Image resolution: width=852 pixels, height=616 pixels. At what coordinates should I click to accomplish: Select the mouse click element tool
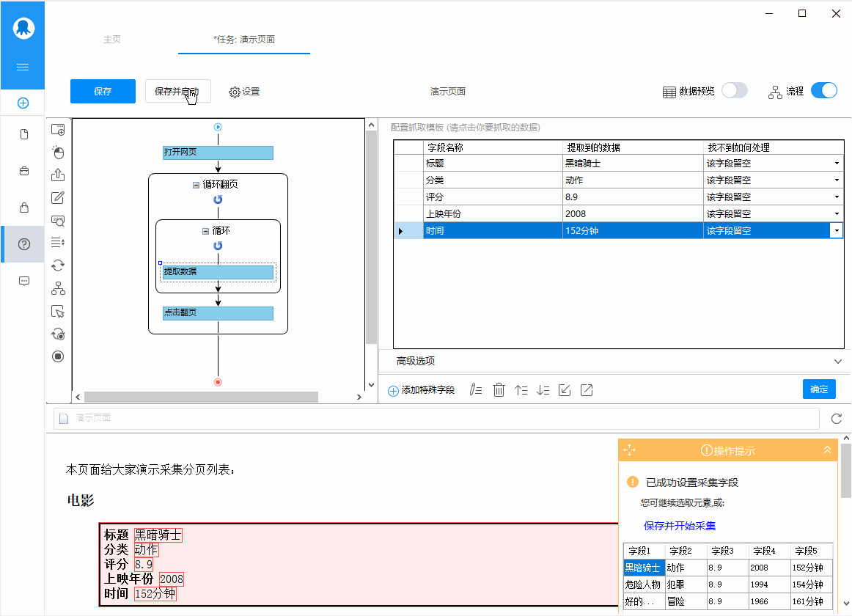(x=58, y=153)
